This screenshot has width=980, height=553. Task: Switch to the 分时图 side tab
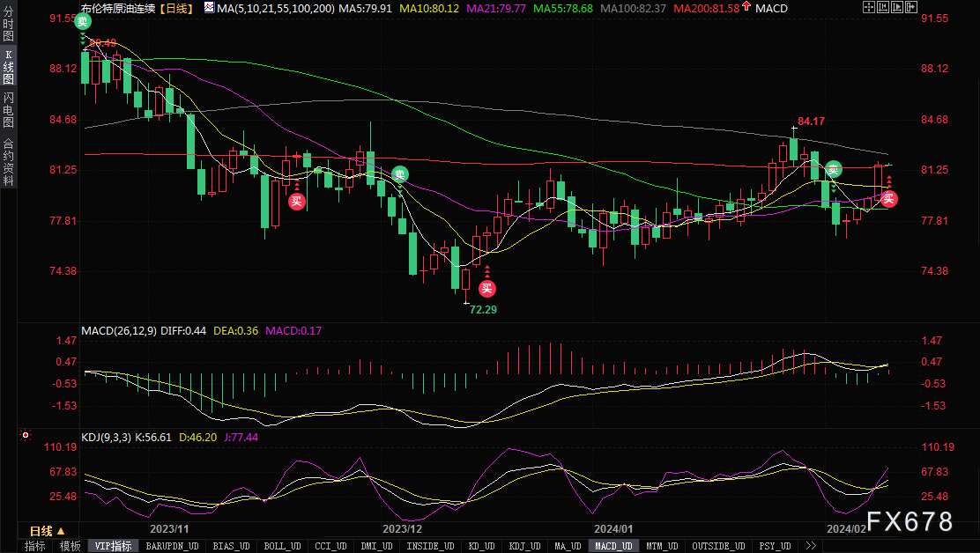(x=8, y=25)
